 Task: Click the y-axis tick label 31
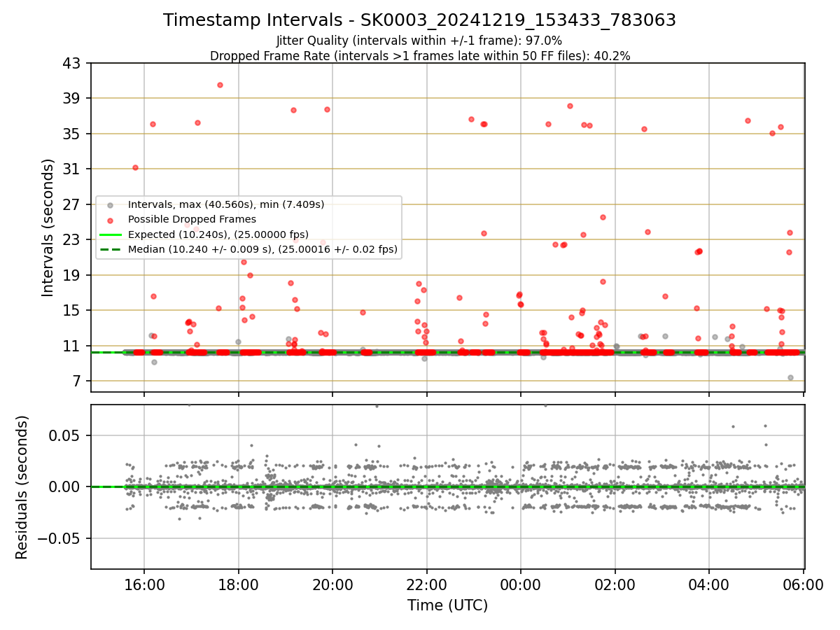pyautogui.click(x=73, y=169)
